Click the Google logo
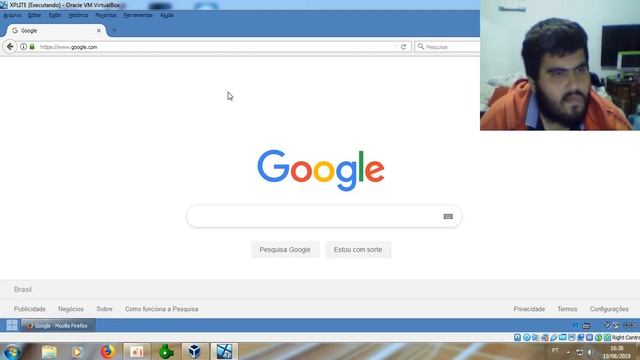The image size is (640, 360). (321, 170)
